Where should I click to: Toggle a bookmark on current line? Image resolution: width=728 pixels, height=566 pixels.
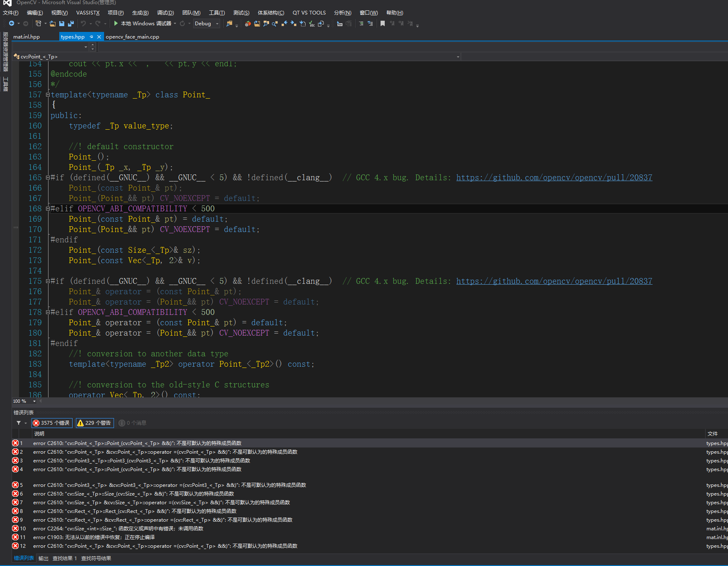pyautogui.click(x=383, y=24)
